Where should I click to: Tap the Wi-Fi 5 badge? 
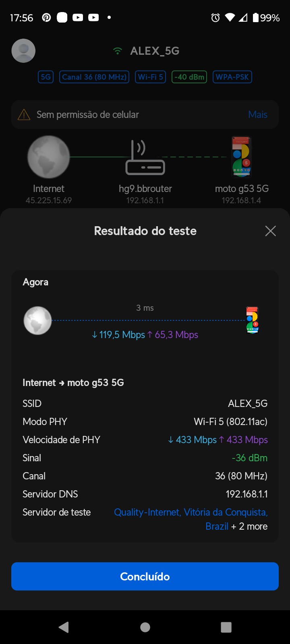[x=150, y=77]
